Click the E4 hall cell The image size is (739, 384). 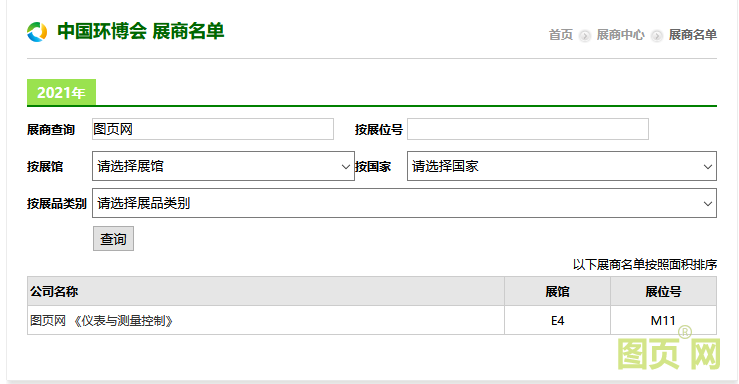coord(558,320)
